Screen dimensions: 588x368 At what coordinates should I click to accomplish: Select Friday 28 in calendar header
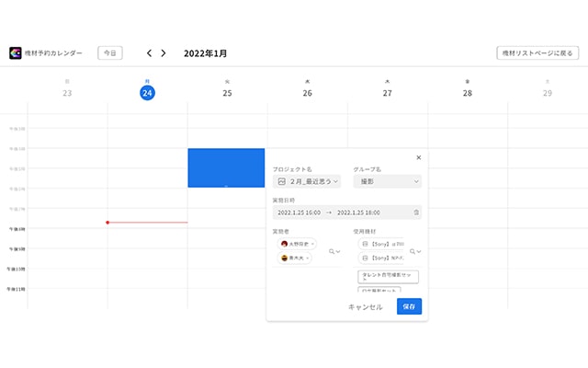(x=468, y=93)
